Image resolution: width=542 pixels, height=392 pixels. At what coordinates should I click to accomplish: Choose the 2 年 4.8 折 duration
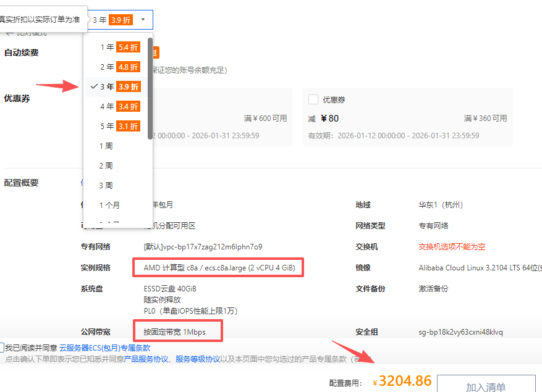coord(119,67)
